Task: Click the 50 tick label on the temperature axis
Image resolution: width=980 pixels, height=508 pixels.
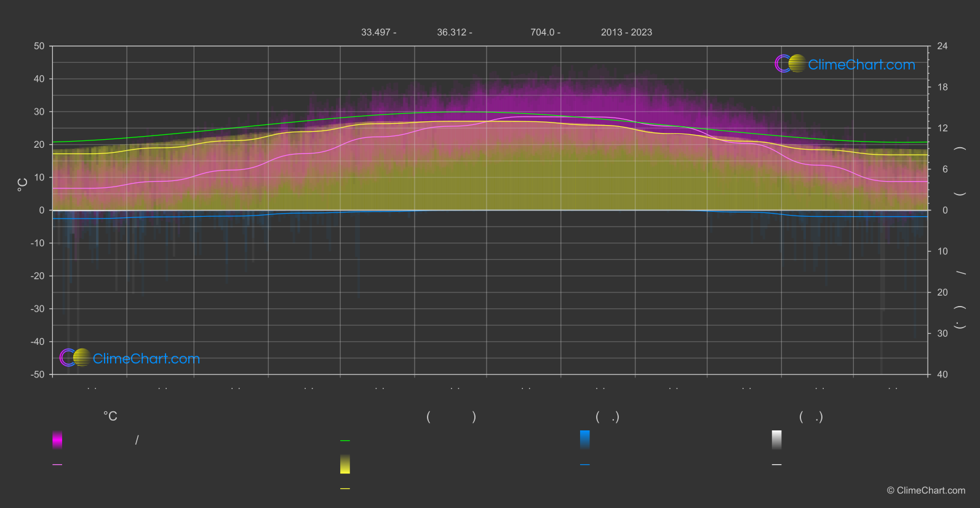Action: coord(39,46)
